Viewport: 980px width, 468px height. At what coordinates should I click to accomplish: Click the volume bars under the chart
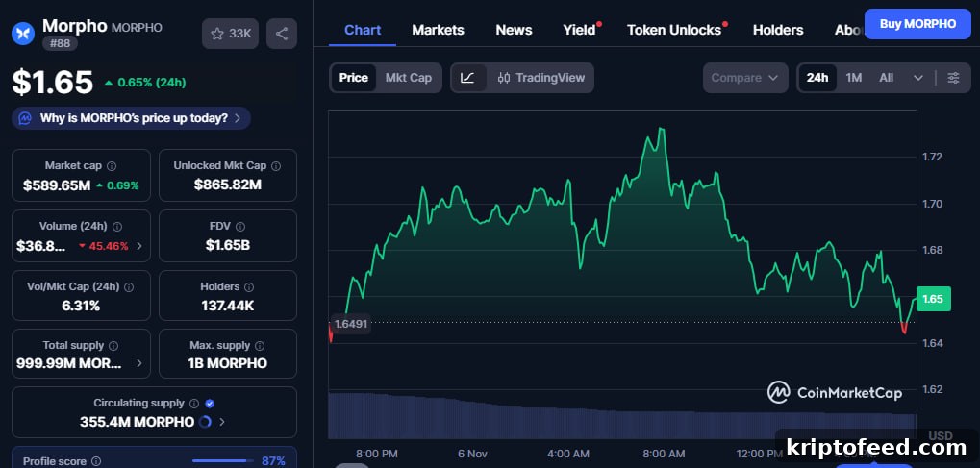(x=622, y=415)
